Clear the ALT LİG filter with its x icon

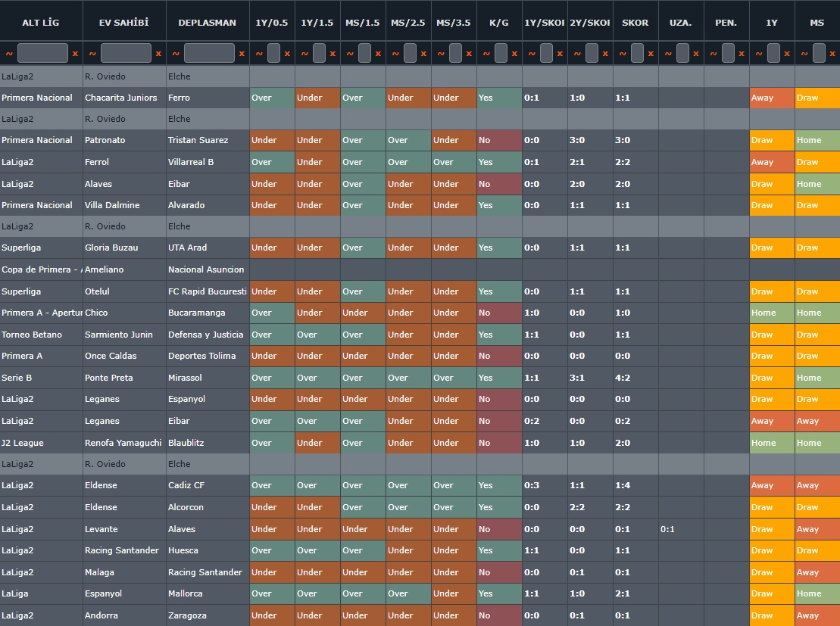75,54
